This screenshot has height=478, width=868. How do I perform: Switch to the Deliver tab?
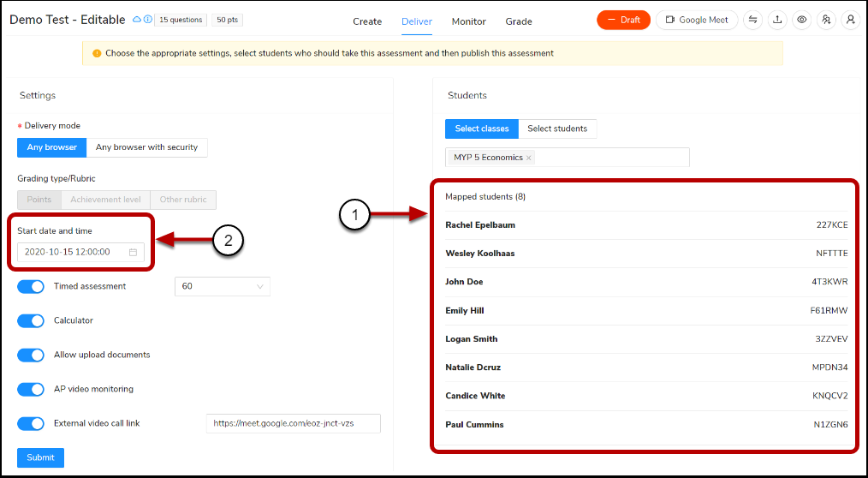(x=417, y=21)
